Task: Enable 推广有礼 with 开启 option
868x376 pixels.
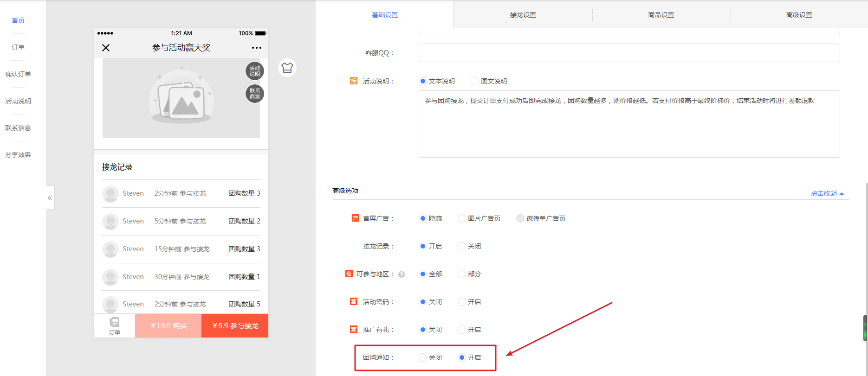Action: [x=462, y=330]
